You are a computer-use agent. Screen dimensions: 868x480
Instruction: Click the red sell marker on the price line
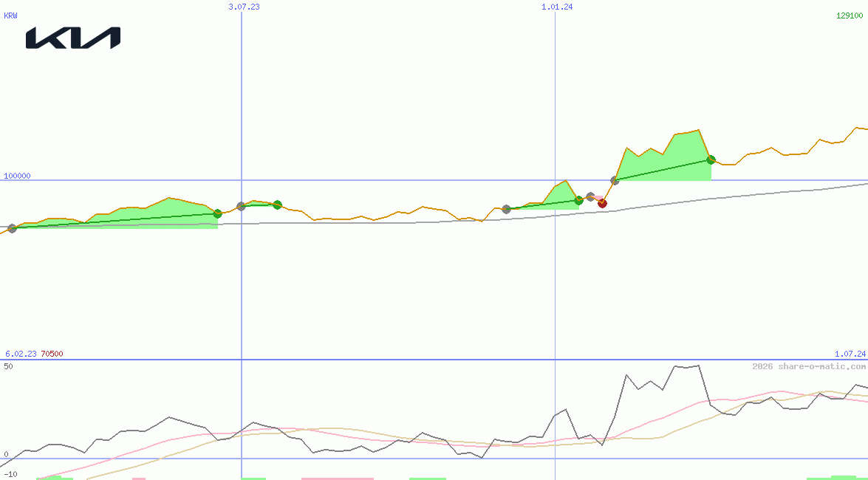pyautogui.click(x=602, y=203)
